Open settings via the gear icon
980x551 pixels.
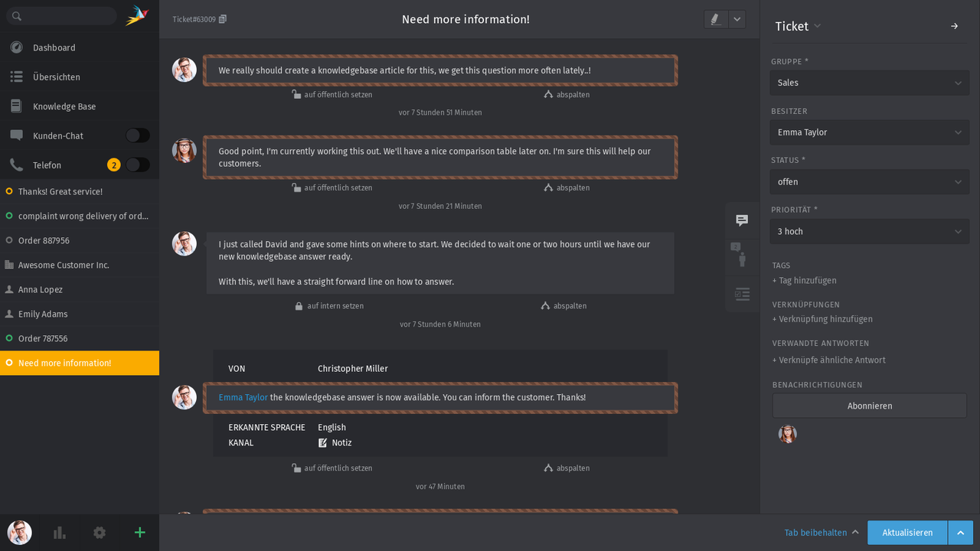point(99,532)
